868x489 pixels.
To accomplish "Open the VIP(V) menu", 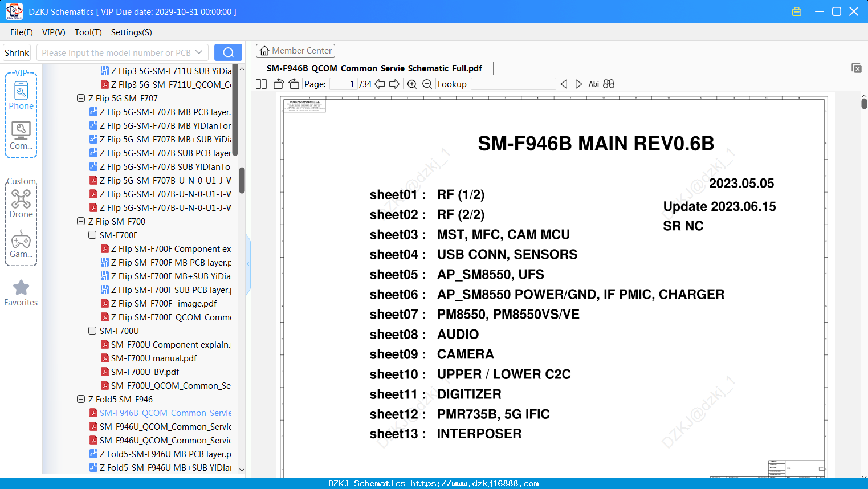I will [54, 32].
